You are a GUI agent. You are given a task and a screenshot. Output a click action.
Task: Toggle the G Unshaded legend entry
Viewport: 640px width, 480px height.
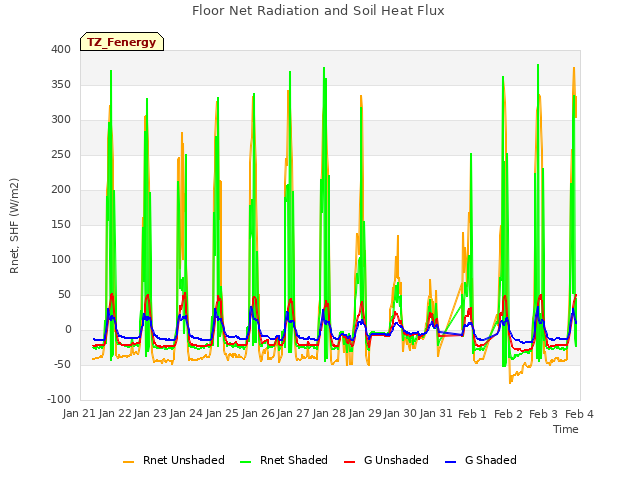[386, 460]
